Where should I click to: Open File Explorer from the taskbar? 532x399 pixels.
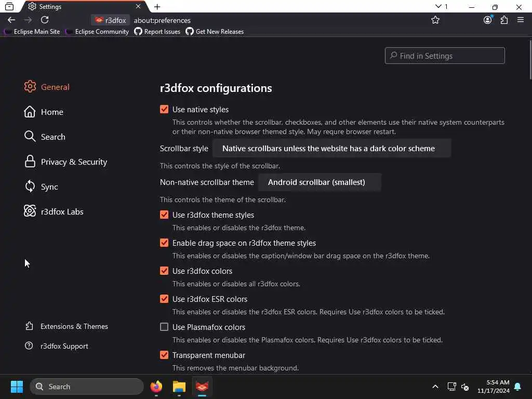(x=179, y=387)
